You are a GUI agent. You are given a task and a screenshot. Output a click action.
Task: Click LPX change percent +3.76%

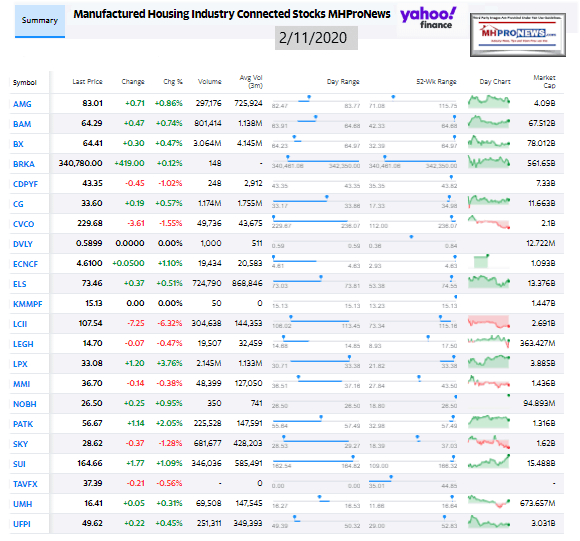[x=169, y=363]
